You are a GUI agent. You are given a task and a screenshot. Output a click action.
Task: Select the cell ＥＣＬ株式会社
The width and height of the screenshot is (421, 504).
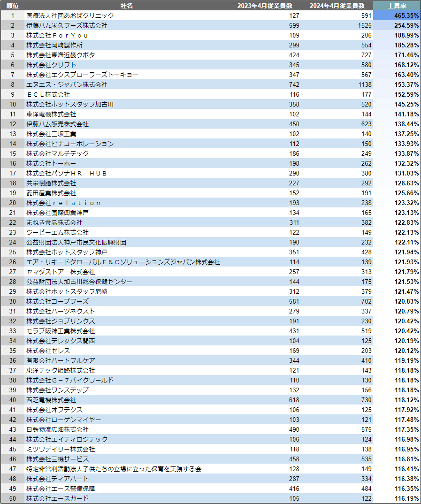click(x=48, y=94)
